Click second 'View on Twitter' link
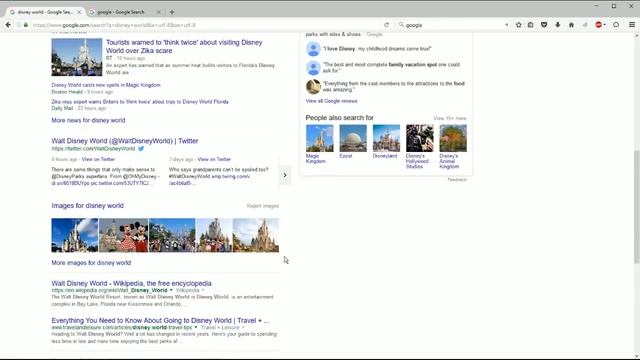 pos(214,159)
